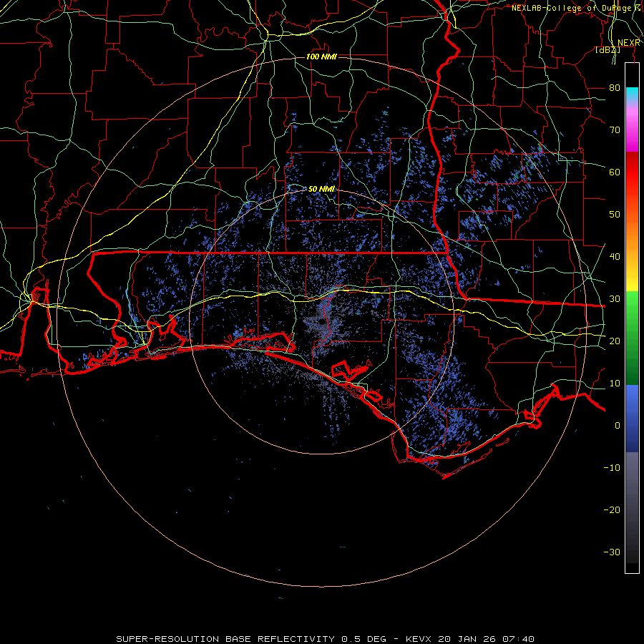Click the 20 value on the dBZ scale

[615, 341]
